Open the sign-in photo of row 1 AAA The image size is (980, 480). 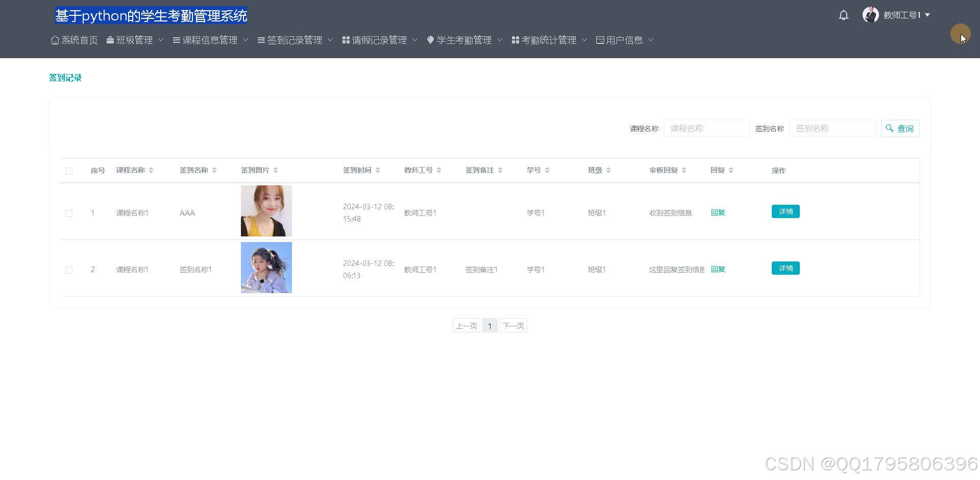pos(266,211)
